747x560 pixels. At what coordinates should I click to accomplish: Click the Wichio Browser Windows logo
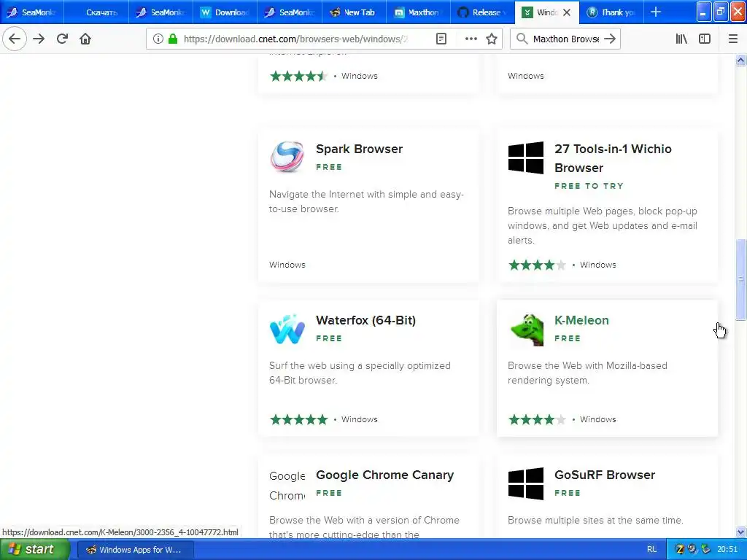[526, 157]
